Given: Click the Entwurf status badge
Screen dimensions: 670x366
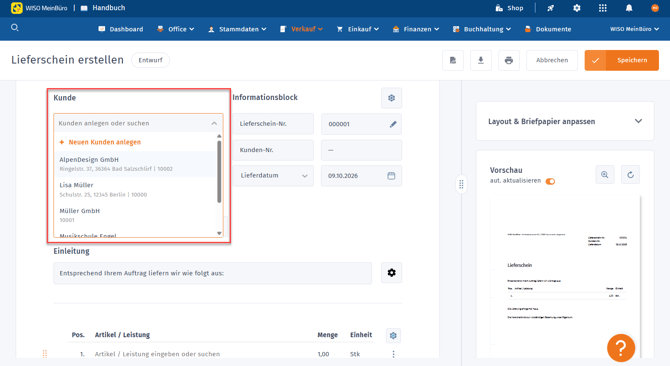Looking at the screenshot, I should click(x=150, y=60).
